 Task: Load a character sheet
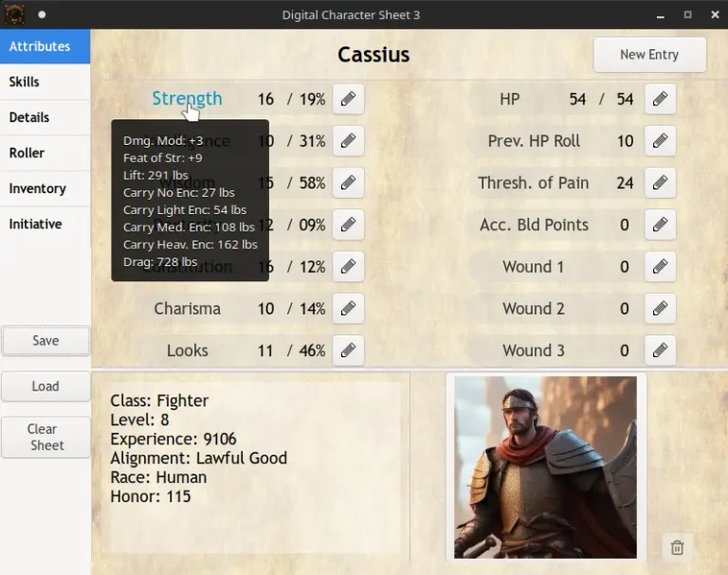pyautogui.click(x=45, y=386)
